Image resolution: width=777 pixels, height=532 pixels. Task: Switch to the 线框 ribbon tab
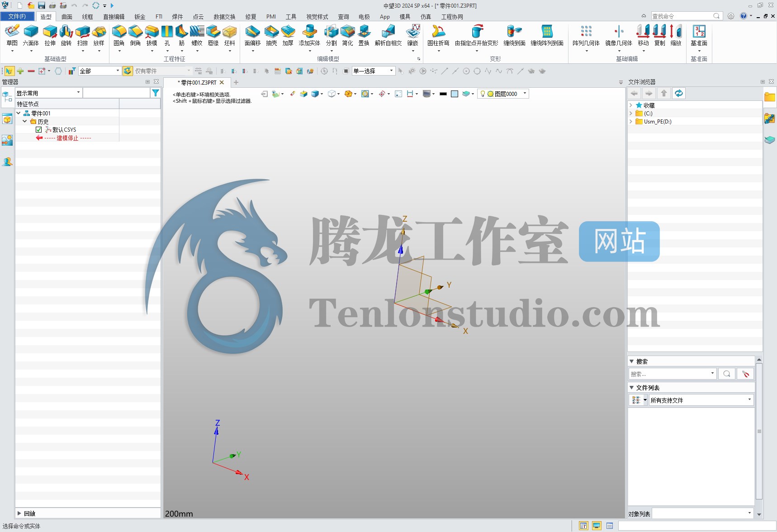point(88,17)
